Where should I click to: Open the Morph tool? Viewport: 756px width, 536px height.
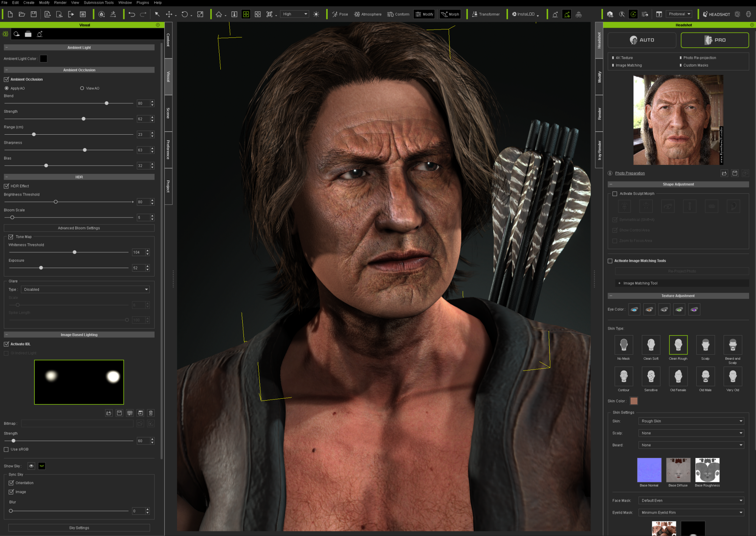point(450,14)
